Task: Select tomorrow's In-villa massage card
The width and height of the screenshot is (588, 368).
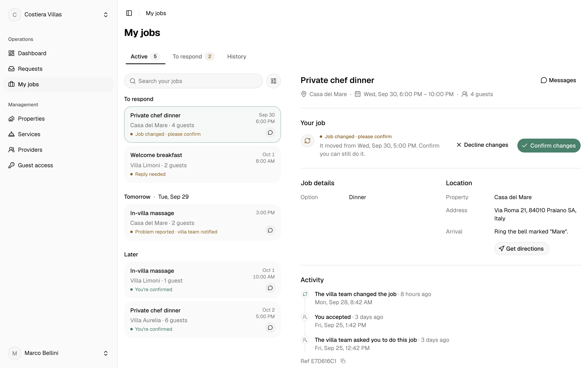Action: pos(202,222)
